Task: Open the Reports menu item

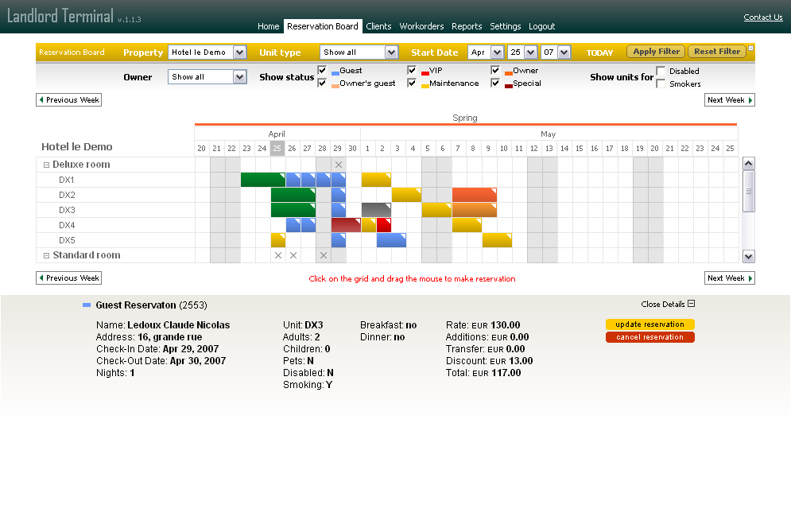Action: (x=467, y=26)
